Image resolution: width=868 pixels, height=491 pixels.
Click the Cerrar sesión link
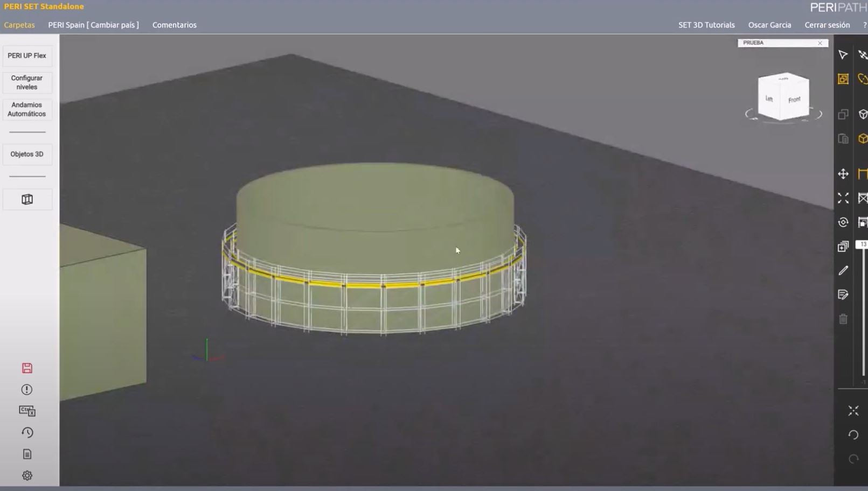click(827, 25)
